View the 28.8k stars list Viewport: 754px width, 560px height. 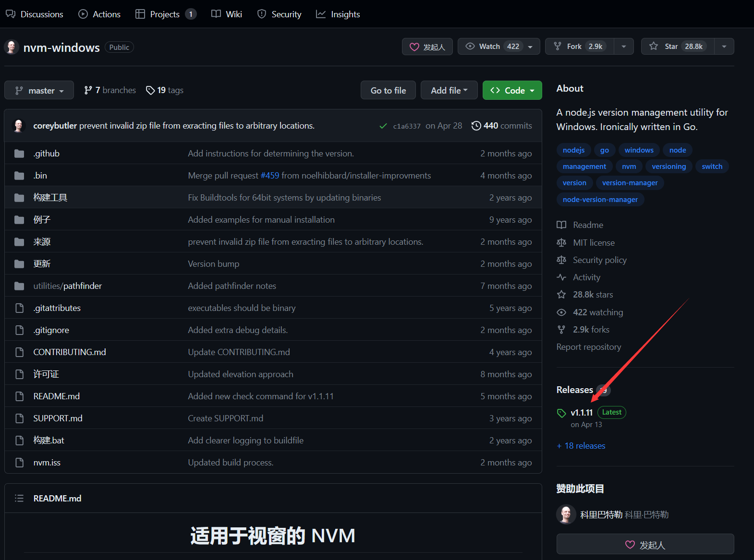pyautogui.click(x=585, y=295)
